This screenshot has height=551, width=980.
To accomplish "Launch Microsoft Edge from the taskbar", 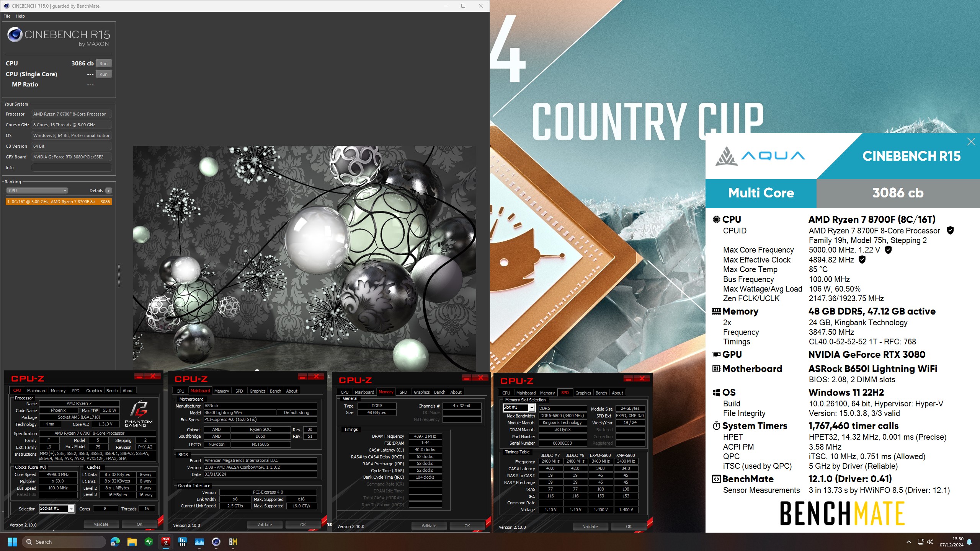I will tap(115, 542).
